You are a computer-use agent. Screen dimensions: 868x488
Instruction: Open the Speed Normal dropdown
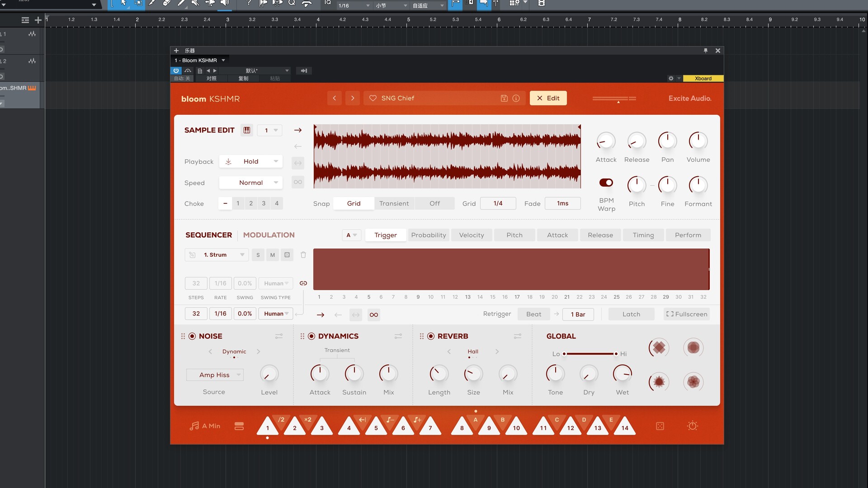coord(251,183)
